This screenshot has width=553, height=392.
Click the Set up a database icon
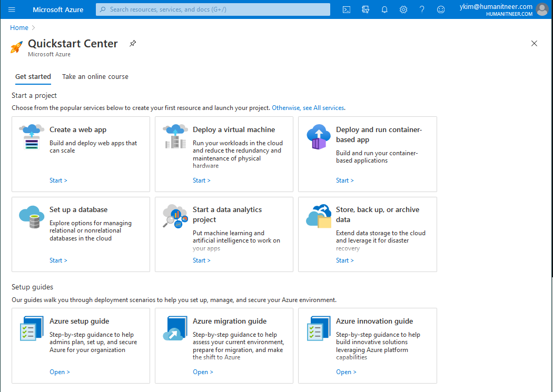click(32, 217)
